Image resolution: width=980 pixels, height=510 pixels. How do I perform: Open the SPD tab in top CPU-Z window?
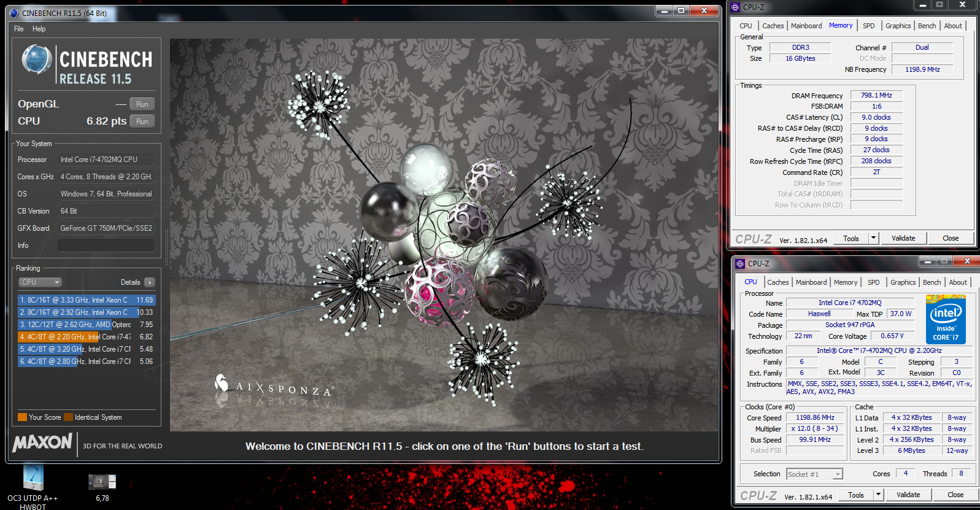868,26
